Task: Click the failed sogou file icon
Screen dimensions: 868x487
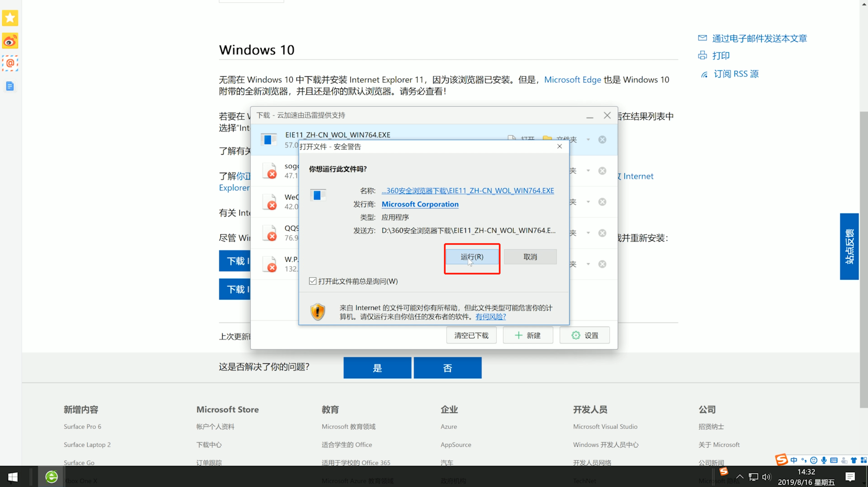Action: point(270,170)
